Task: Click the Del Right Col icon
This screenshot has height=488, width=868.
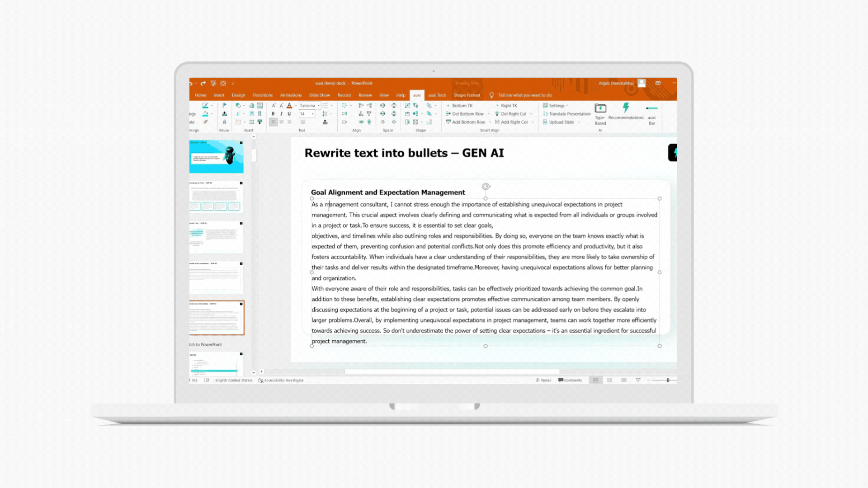Action: coord(497,114)
